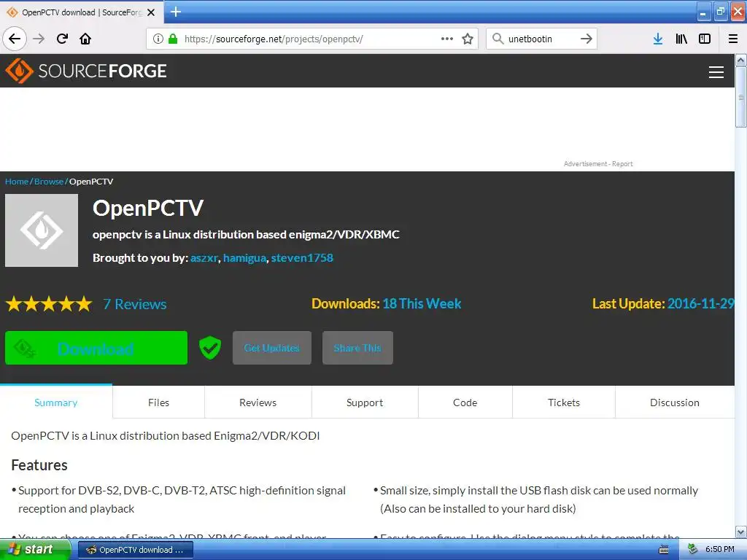Go to Home breadcrumb link
This screenshot has height=560, width=747.
tap(17, 182)
